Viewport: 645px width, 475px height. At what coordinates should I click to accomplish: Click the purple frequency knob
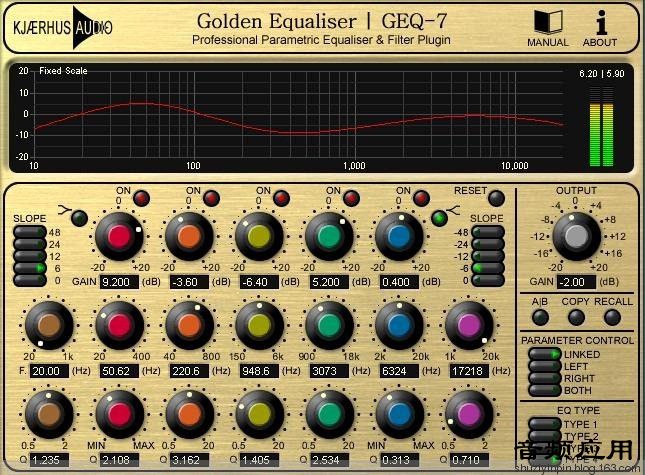click(x=469, y=325)
